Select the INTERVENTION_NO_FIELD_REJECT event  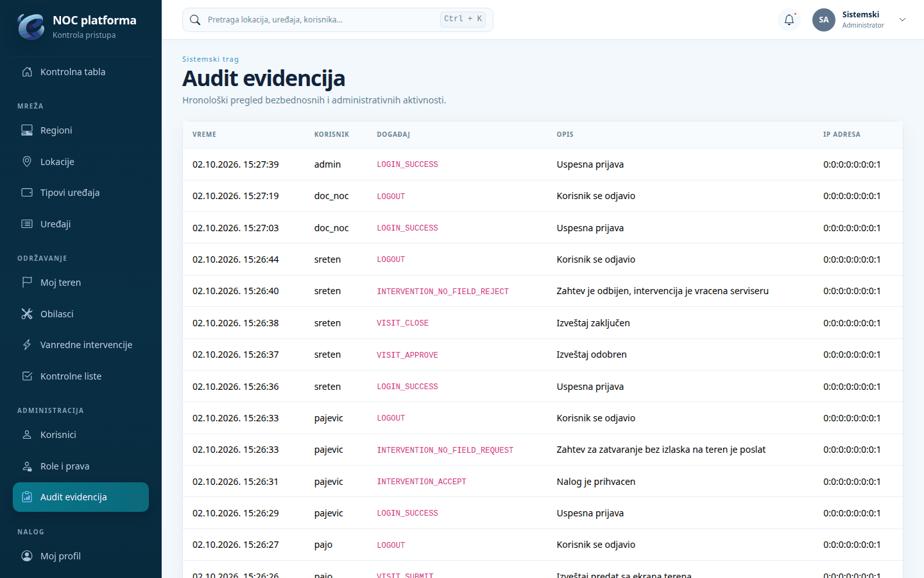point(443,292)
